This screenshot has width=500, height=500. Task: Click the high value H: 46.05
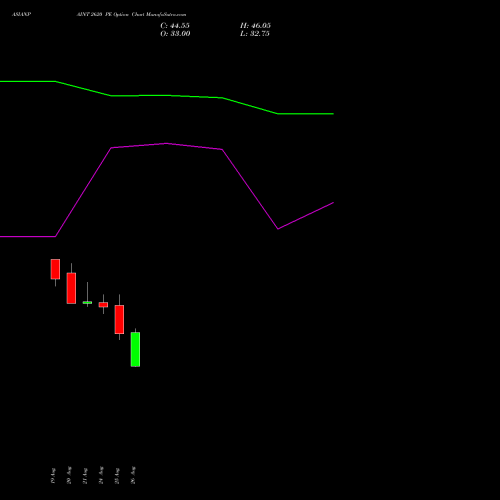tap(255, 26)
